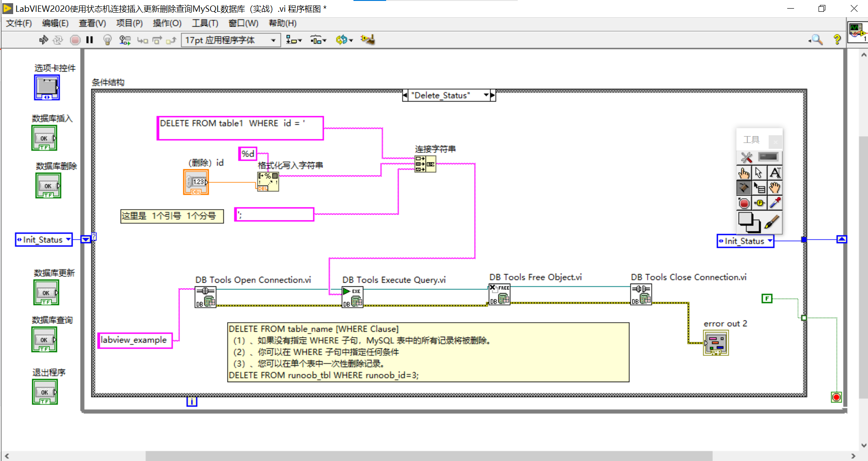This screenshot has width=868, height=461.
Task: Select the Probe Data tool
Action: (759, 203)
